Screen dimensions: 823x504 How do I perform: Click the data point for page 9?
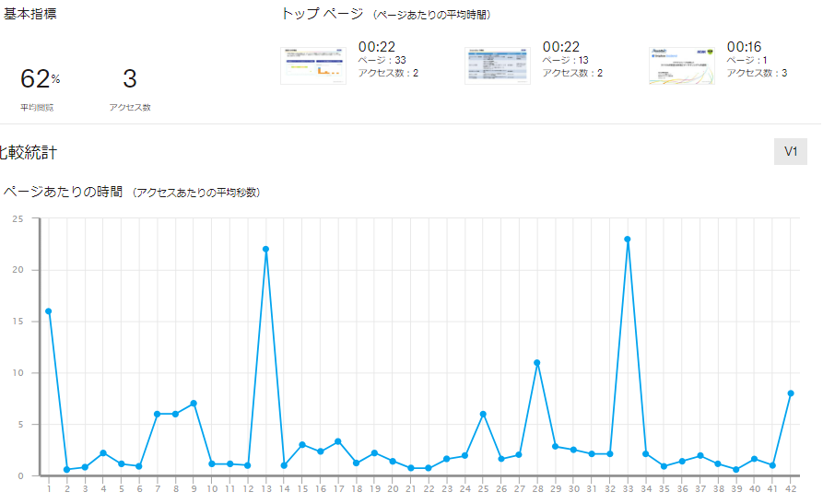[x=194, y=404]
